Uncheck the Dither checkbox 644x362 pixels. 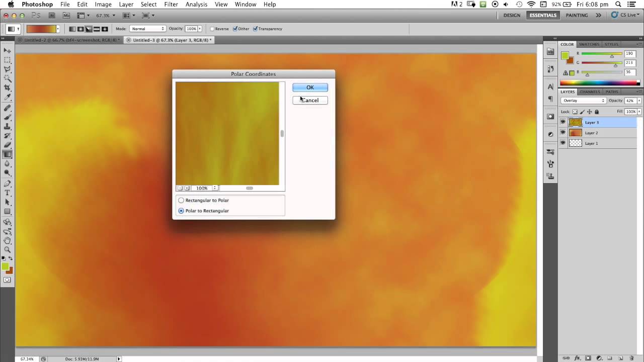tap(235, 29)
